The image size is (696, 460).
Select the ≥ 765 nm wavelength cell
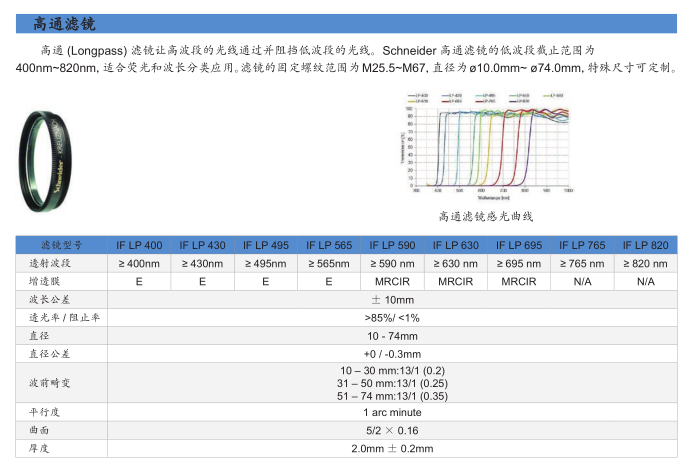pos(582,263)
